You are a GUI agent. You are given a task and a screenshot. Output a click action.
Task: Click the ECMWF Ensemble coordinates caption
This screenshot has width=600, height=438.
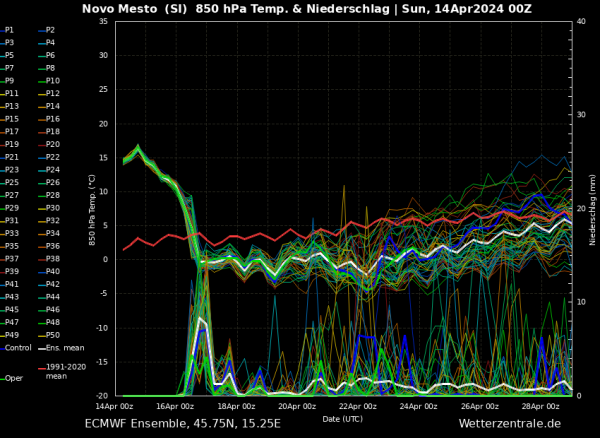point(183,424)
